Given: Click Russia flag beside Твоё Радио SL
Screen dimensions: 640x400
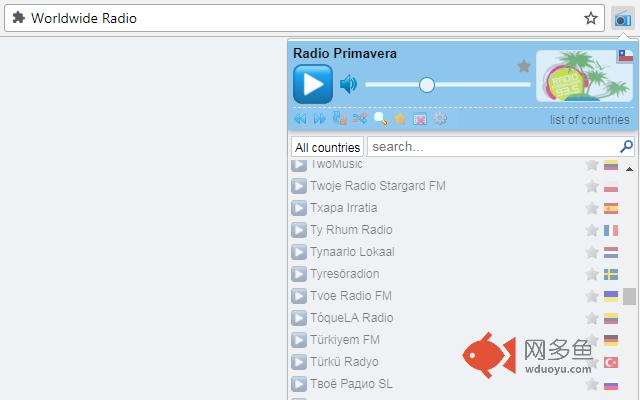Looking at the screenshot, I should pyautogui.click(x=611, y=385).
